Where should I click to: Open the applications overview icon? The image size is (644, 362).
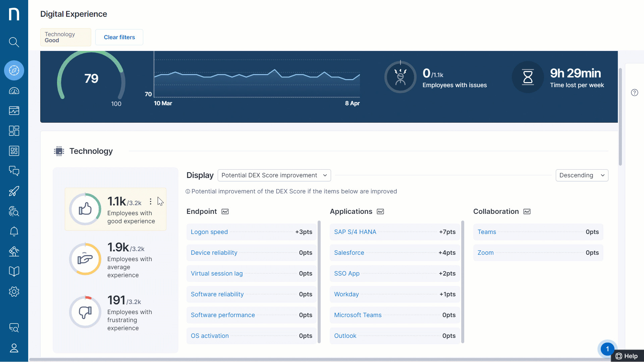(14, 151)
